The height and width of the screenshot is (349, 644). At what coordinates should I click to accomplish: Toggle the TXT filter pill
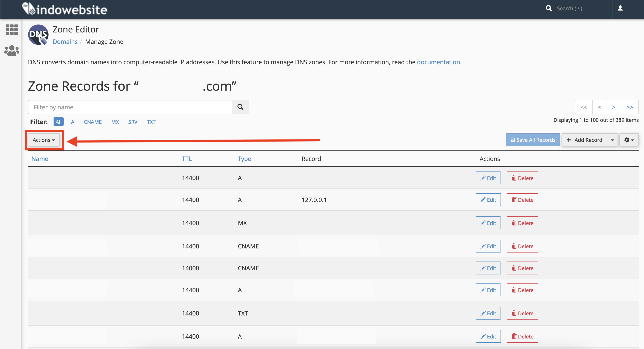point(151,122)
